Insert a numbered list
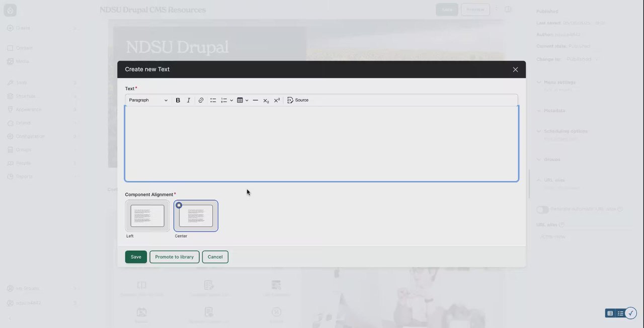This screenshot has height=328, width=644. pos(224,100)
